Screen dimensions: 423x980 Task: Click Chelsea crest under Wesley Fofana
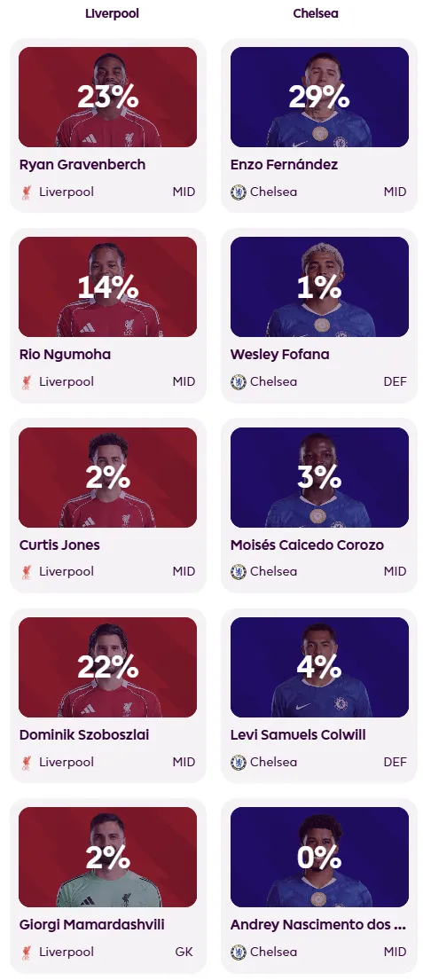(238, 382)
